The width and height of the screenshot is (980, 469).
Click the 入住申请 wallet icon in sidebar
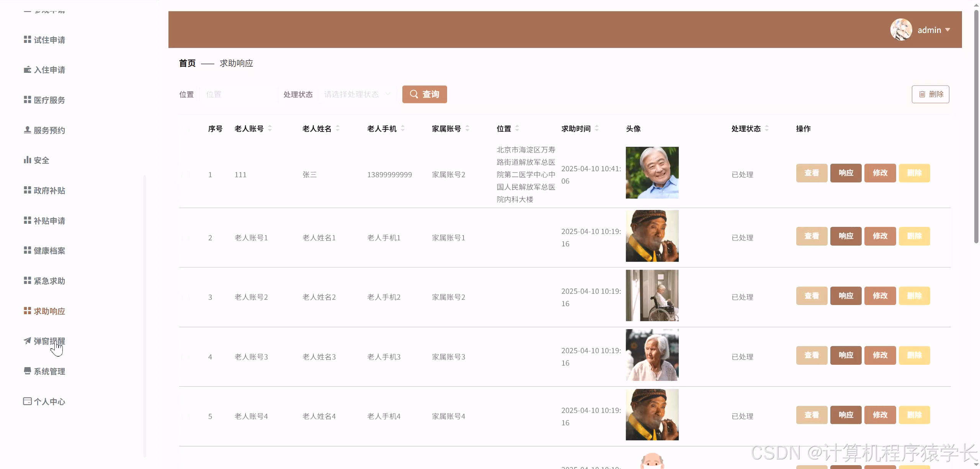click(x=27, y=69)
